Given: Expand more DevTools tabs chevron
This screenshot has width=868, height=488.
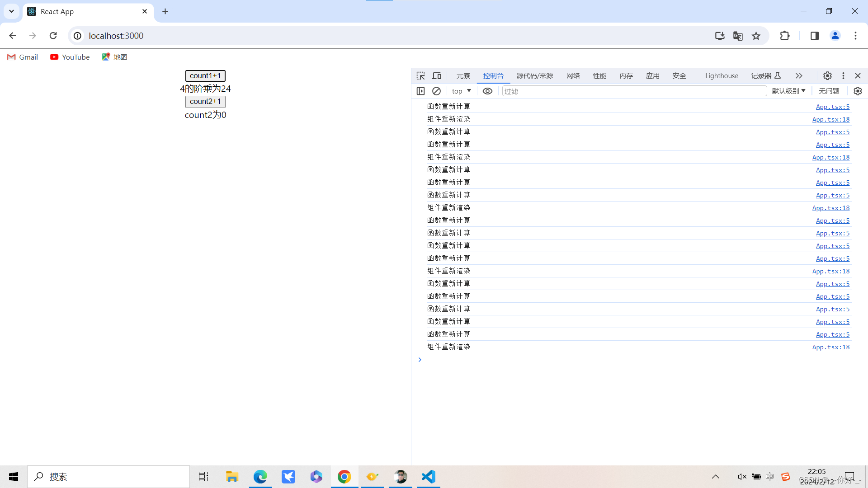Looking at the screenshot, I should [x=799, y=75].
